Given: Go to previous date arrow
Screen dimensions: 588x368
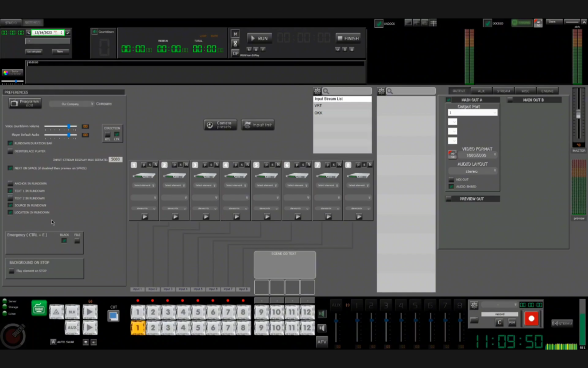Looking at the screenshot, I should [x=29, y=33].
